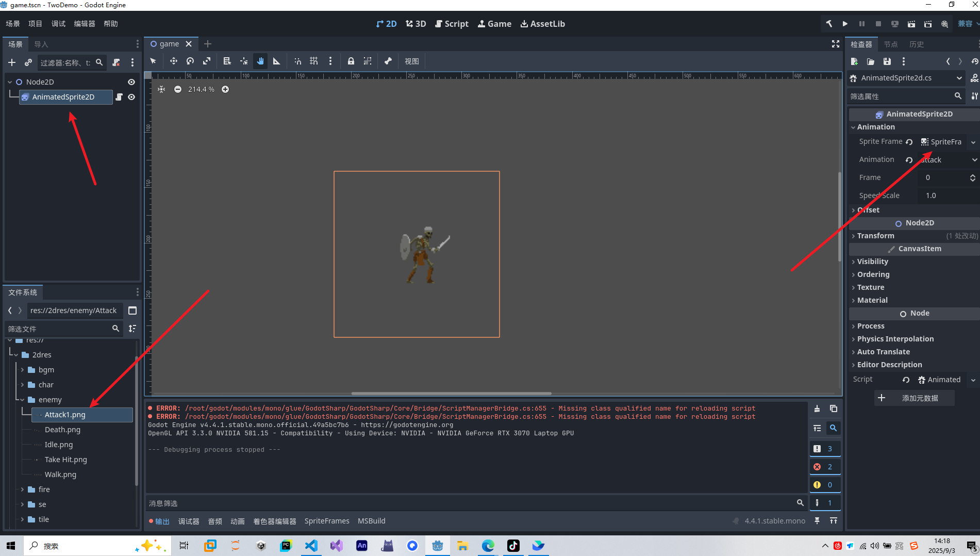The width and height of the screenshot is (980, 556).
Task: Open the Animation name dropdown
Action: point(974,160)
